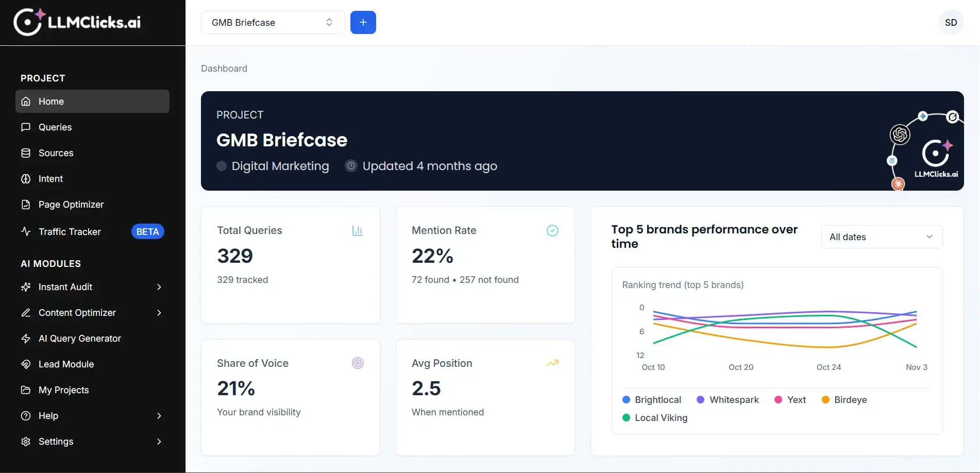Hide the Local Viking trend line

tap(654, 417)
